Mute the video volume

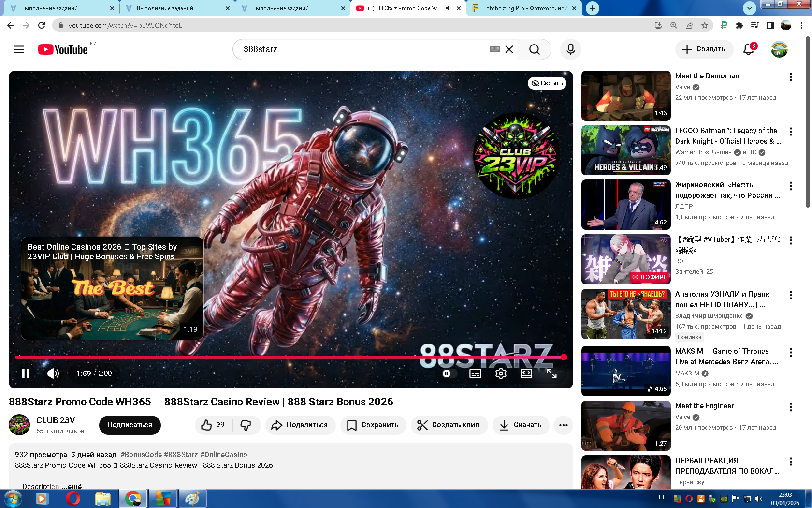pos(53,374)
